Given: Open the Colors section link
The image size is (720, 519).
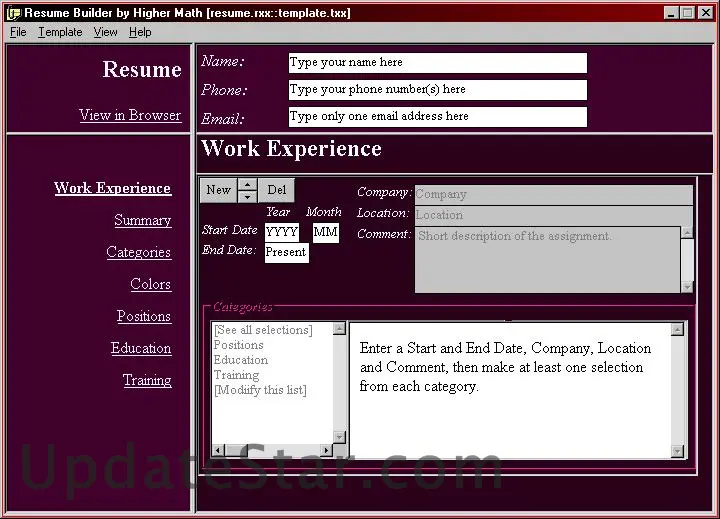Looking at the screenshot, I should click(x=150, y=284).
